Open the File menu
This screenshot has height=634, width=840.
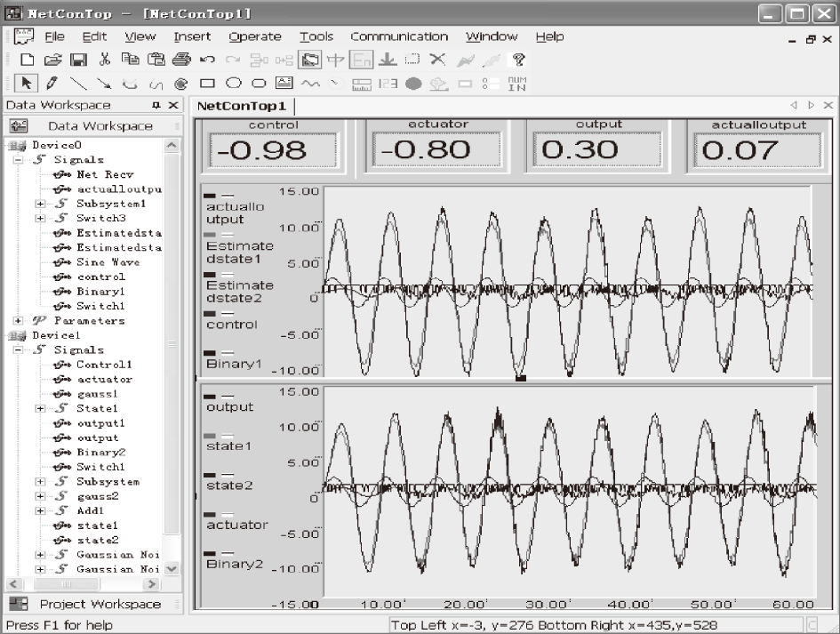pyautogui.click(x=54, y=36)
